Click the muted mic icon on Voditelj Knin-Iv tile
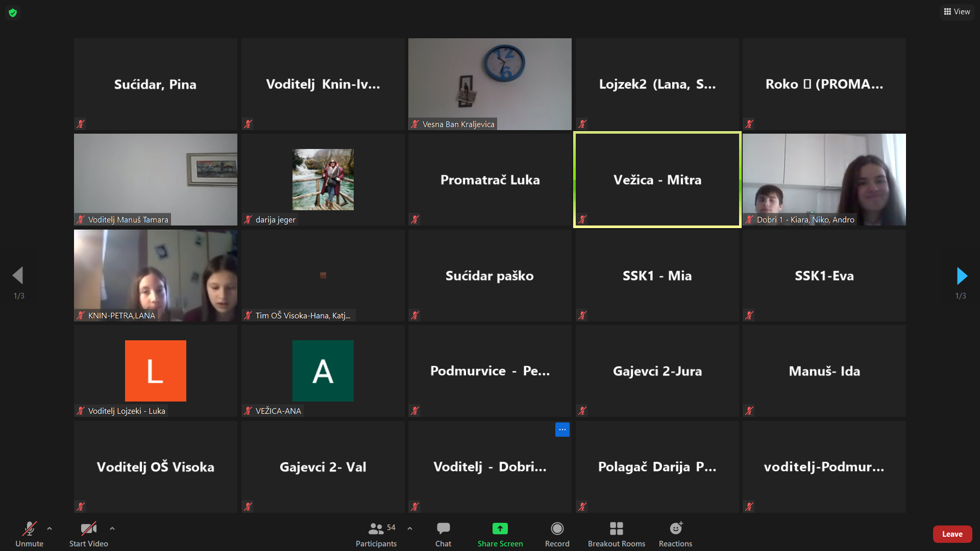 point(248,124)
